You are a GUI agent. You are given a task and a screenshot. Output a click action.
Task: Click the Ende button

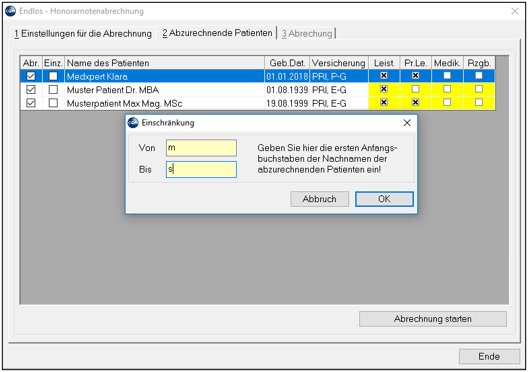[x=489, y=357]
